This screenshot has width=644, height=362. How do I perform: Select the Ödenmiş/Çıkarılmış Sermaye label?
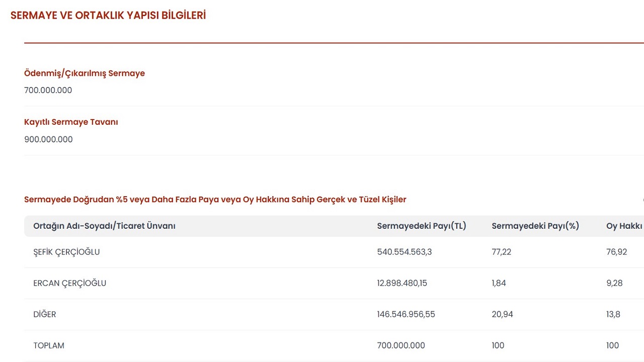(85, 73)
